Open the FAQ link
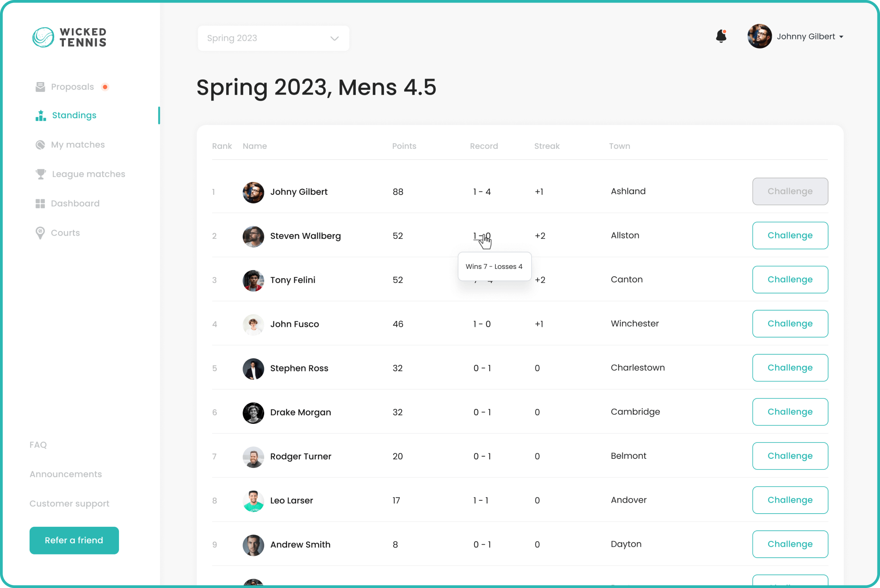880x588 pixels. point(38,445)
